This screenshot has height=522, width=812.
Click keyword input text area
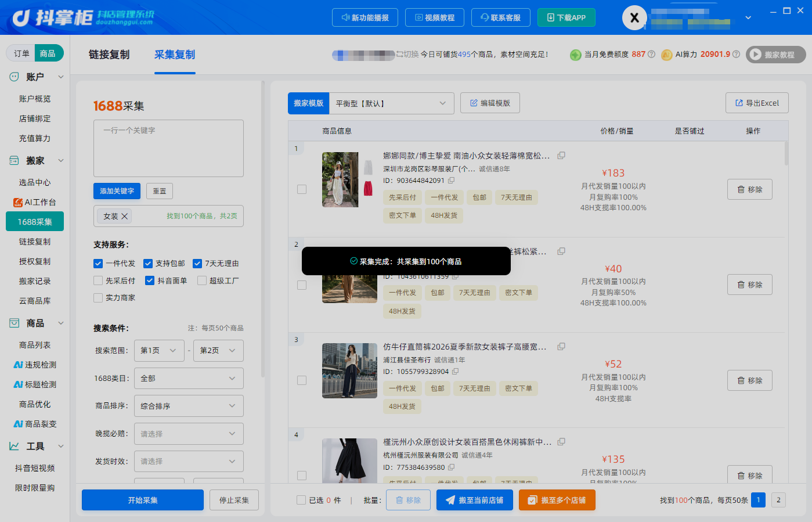click(168, 149)
